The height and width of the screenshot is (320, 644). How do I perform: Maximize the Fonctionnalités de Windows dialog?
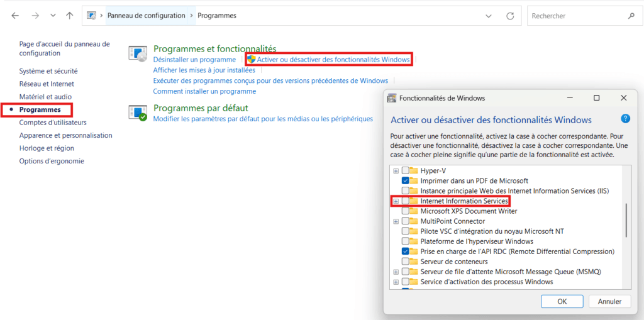(x=597, y=98)
